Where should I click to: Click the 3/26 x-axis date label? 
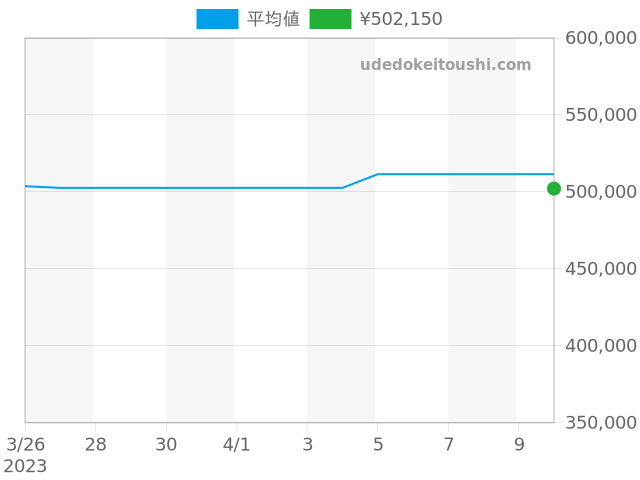(25, 444)
